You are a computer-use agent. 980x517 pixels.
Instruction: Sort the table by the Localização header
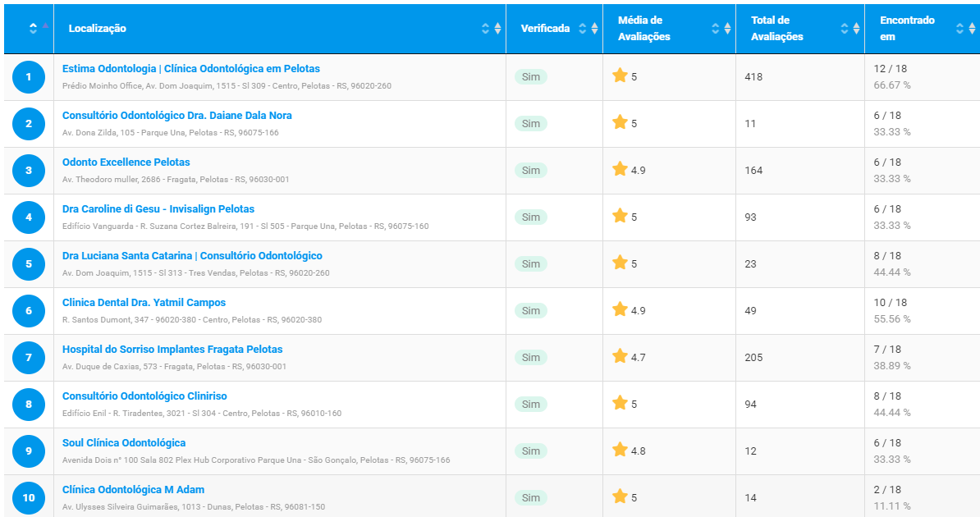pos(279,29)
